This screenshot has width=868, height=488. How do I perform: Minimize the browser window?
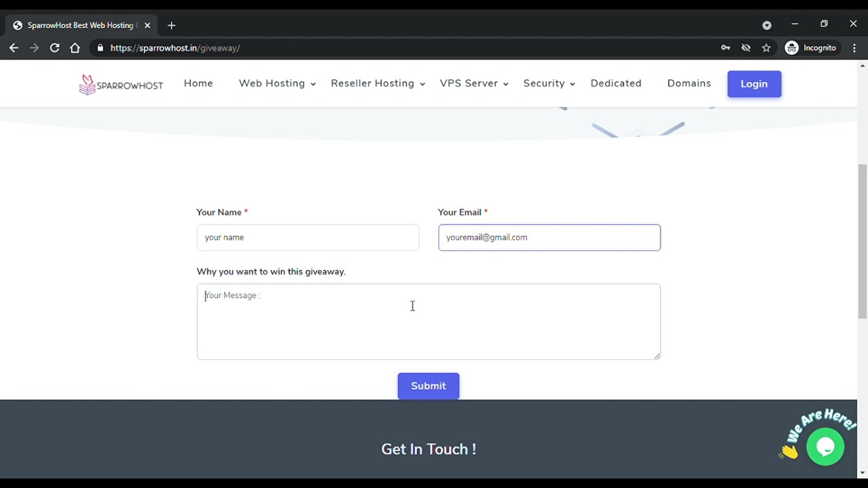click(795, 24)
